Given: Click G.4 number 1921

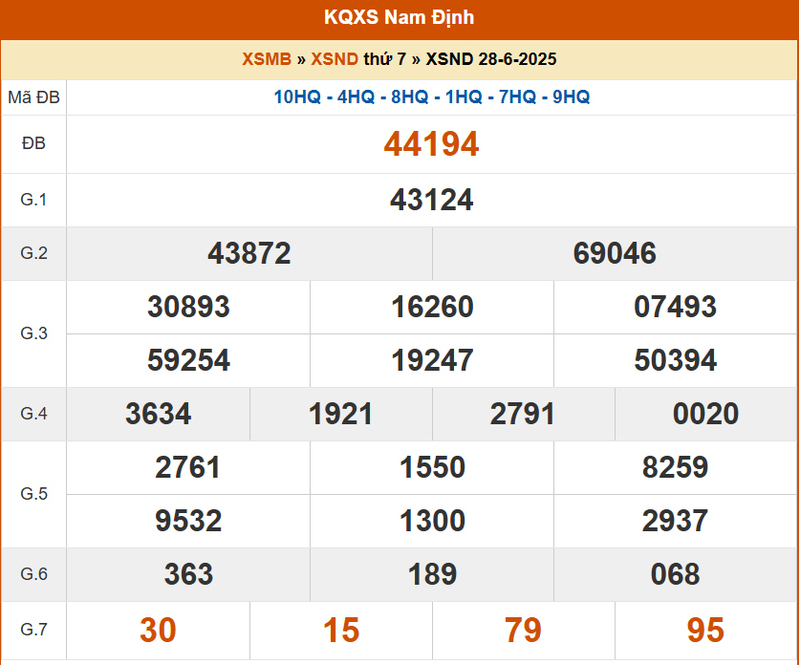Looking at the screenshot, I should click(x=341, y=413).
